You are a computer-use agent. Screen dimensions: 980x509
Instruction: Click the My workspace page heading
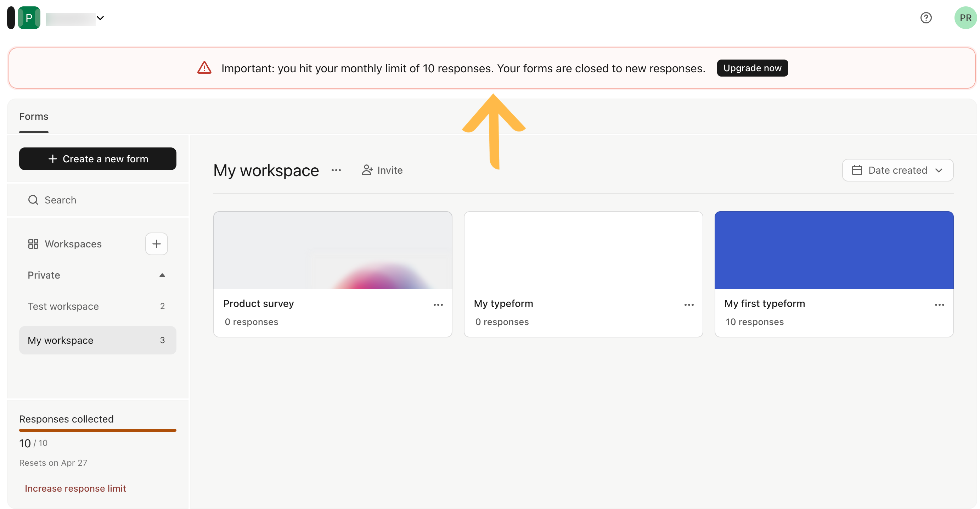click(x=266, y=170)
